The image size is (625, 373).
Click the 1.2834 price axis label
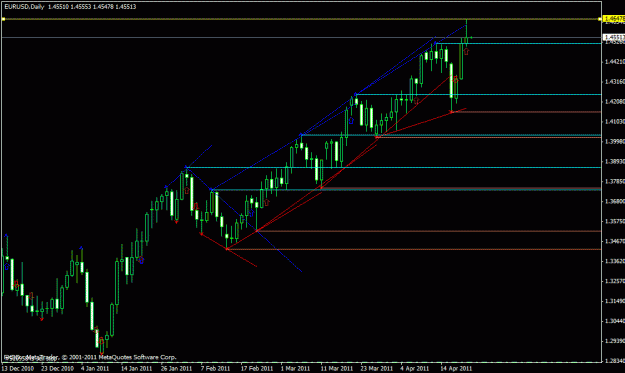coord(615,361)
